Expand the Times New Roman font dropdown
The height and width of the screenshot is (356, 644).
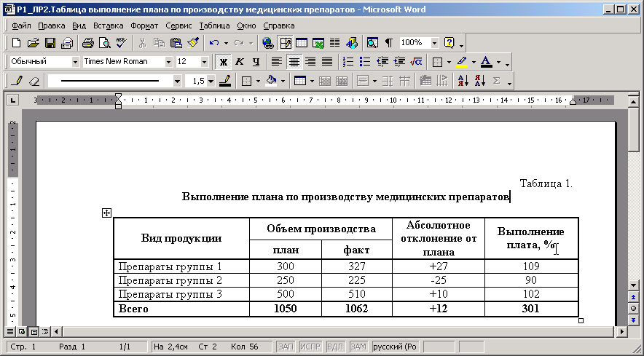(x=169, y=62)
